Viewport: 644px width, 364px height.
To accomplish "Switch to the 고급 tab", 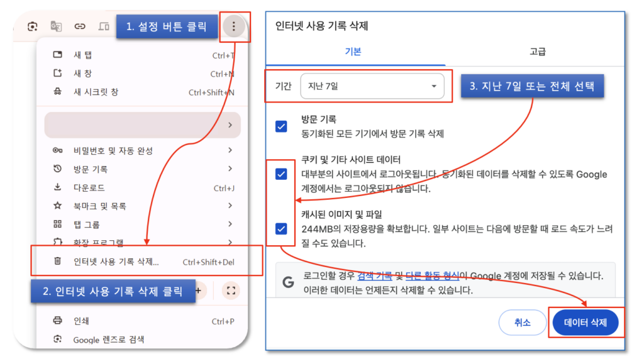I will 537,52.
